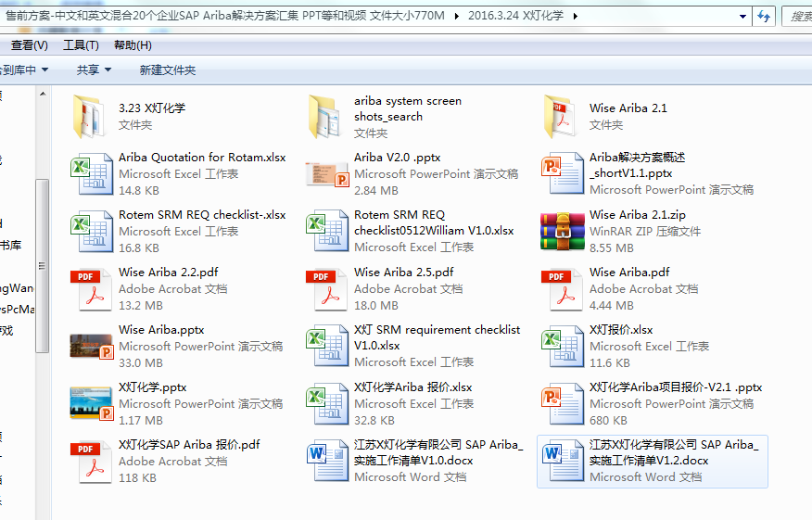Select the Ariba Quotation for Rotam.xlsx Excel icon

pos(91,173)
